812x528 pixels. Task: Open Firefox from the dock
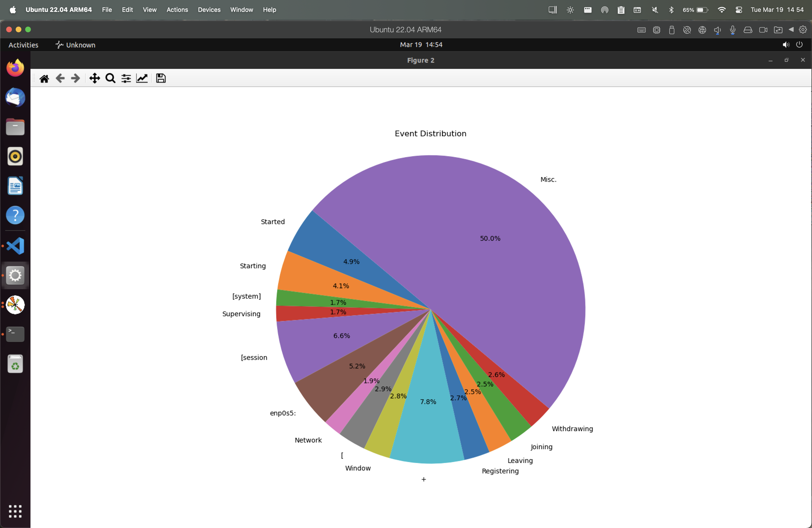point(15,68)
